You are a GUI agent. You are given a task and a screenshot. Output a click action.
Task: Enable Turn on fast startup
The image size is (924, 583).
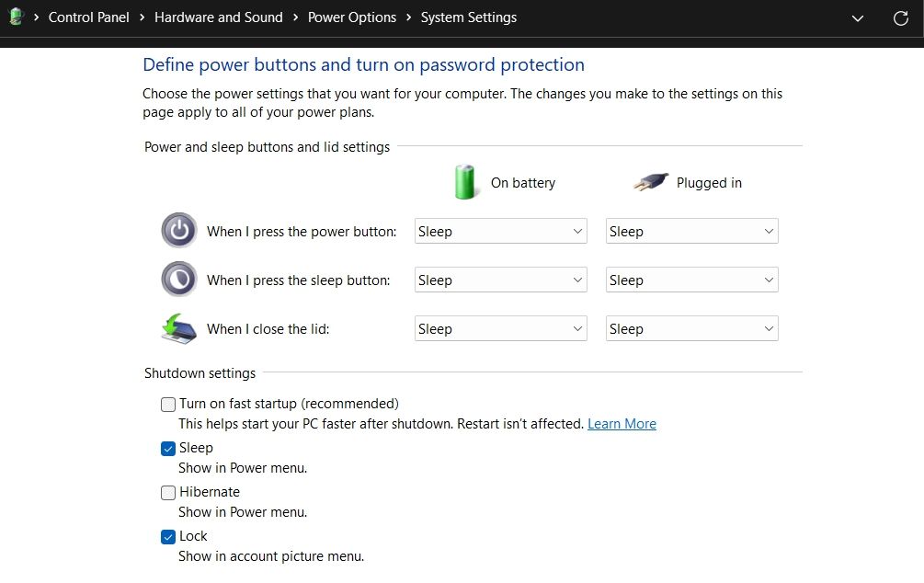point(168,404)
